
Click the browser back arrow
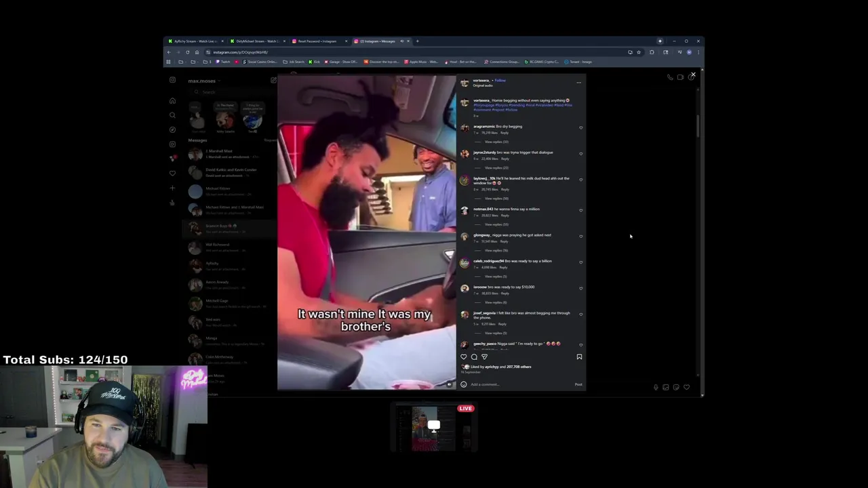[x=170, y=52]
